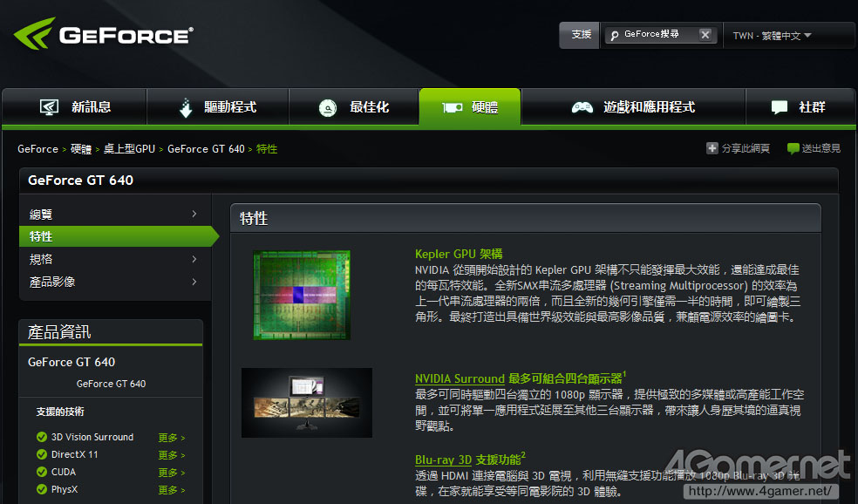Open the 規格 specifications sidebar item
The width and height of the screenshot is (858, 504).
(x=115, y=259)
